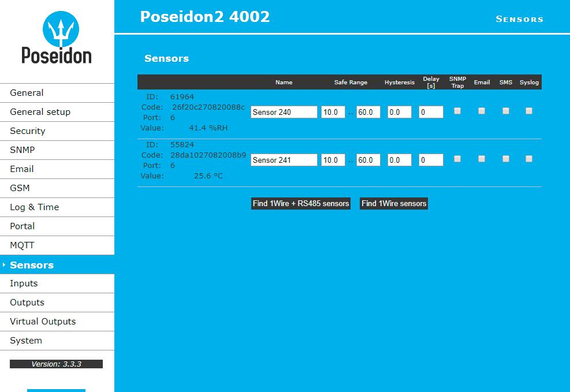Open the System page

coord(57,341)
